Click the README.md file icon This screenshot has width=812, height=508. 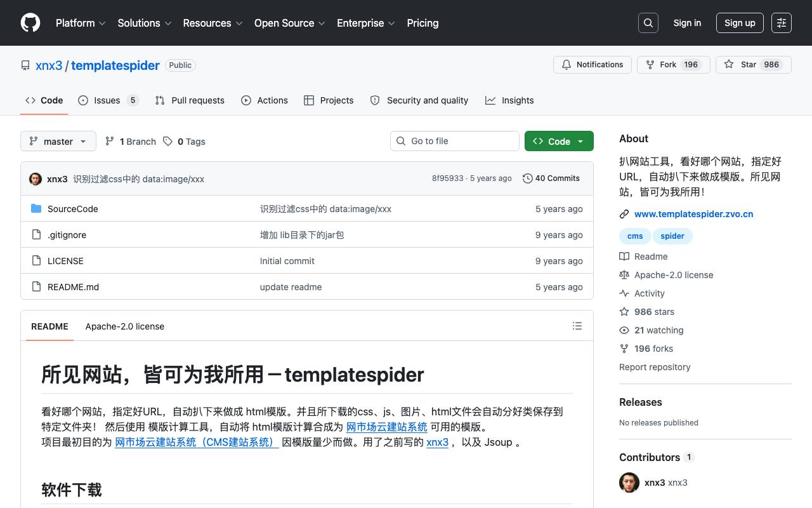(x=36, y=287)
